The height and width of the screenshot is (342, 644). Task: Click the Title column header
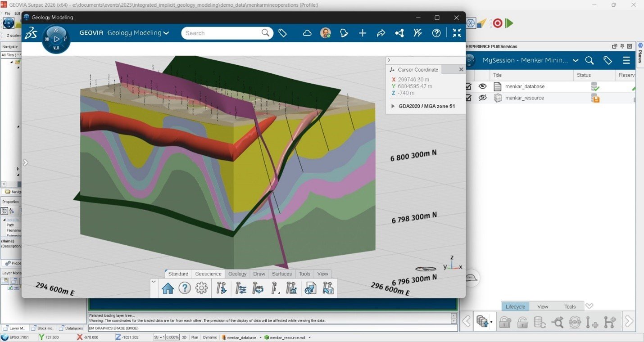[497, 75]
